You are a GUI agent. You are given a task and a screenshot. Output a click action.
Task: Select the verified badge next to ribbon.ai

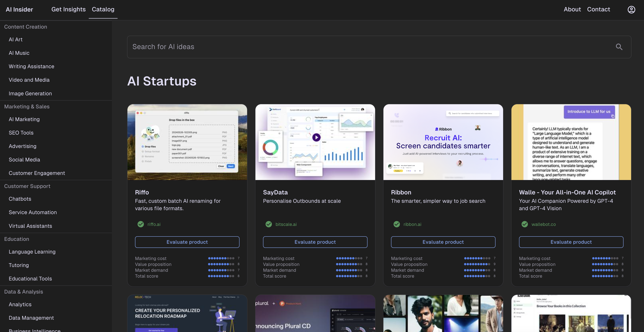[397, 224]
